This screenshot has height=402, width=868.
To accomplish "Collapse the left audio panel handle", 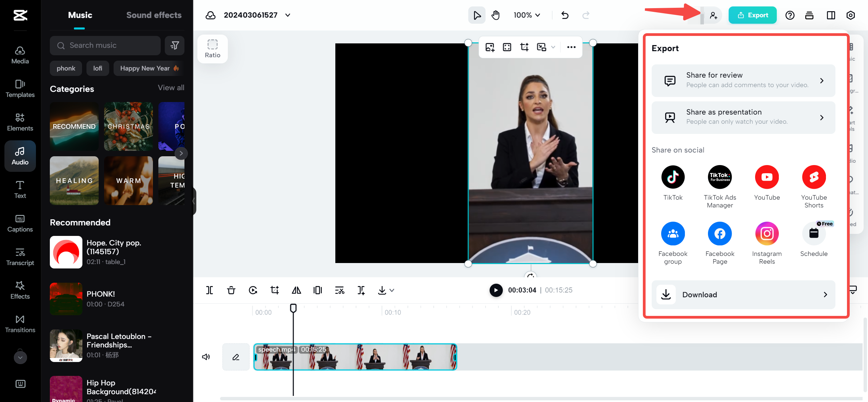I will (x=194, y=201).
